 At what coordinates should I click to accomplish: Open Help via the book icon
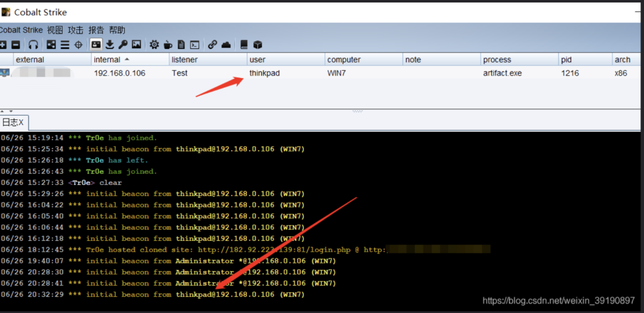point(244,44)
